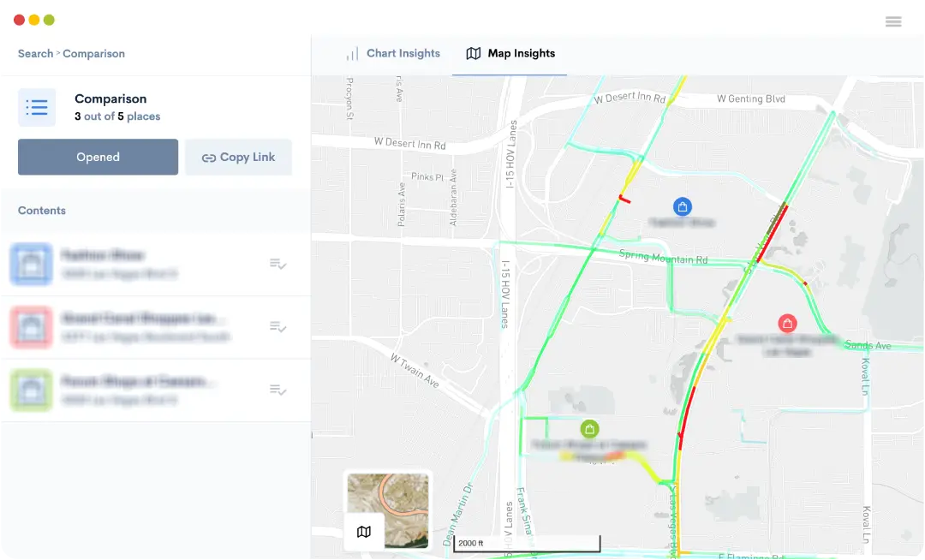Select the green shopping bag map marker
Screen dimensions: 925x560
coord(589,429)
